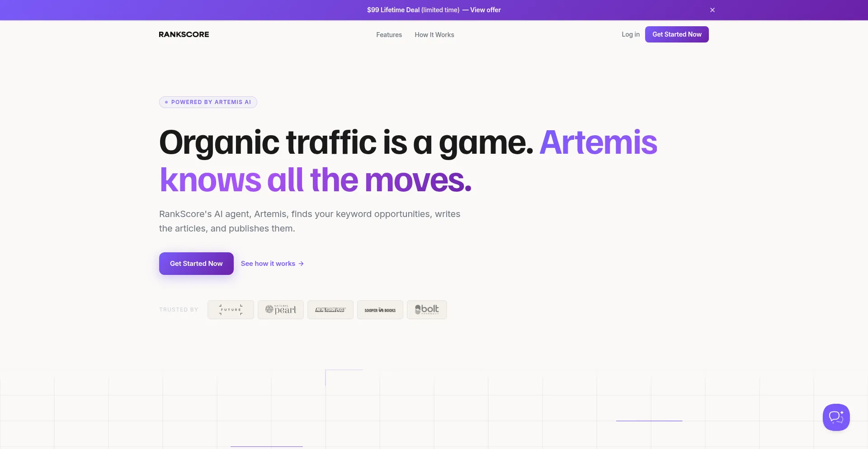Click header Get Started Now button
Viewport: 868px width, 449px height.
click(677, 34)
